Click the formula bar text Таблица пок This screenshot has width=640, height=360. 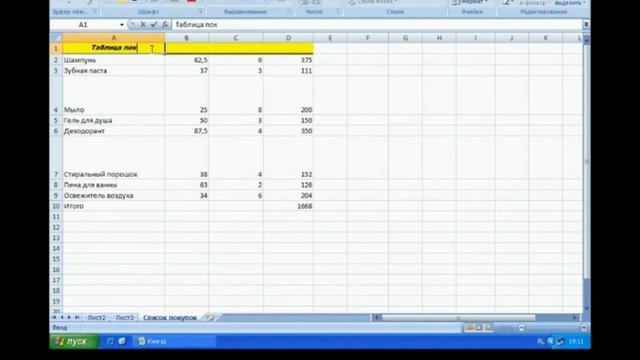coord(196,25)
